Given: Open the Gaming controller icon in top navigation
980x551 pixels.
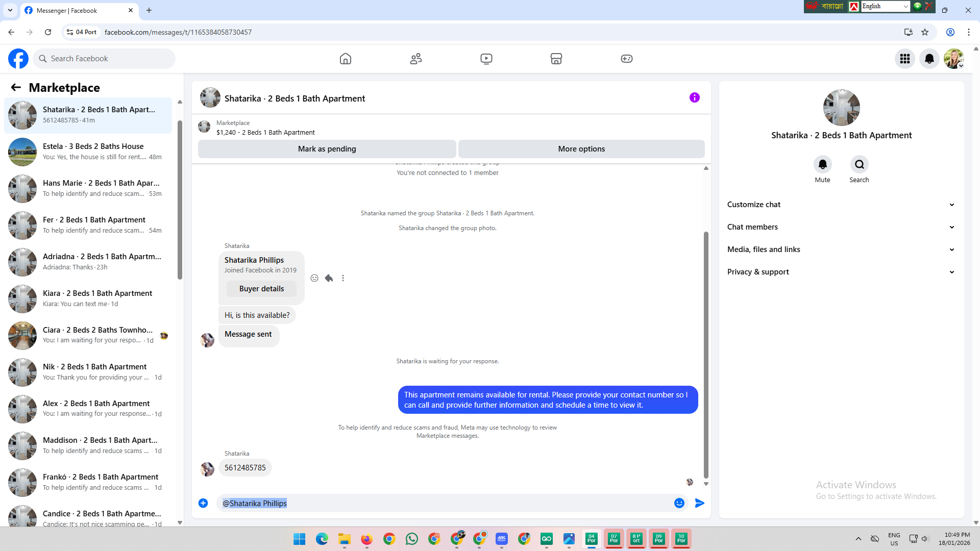Looking at the screenshot, I should click(x=626, y=59).
